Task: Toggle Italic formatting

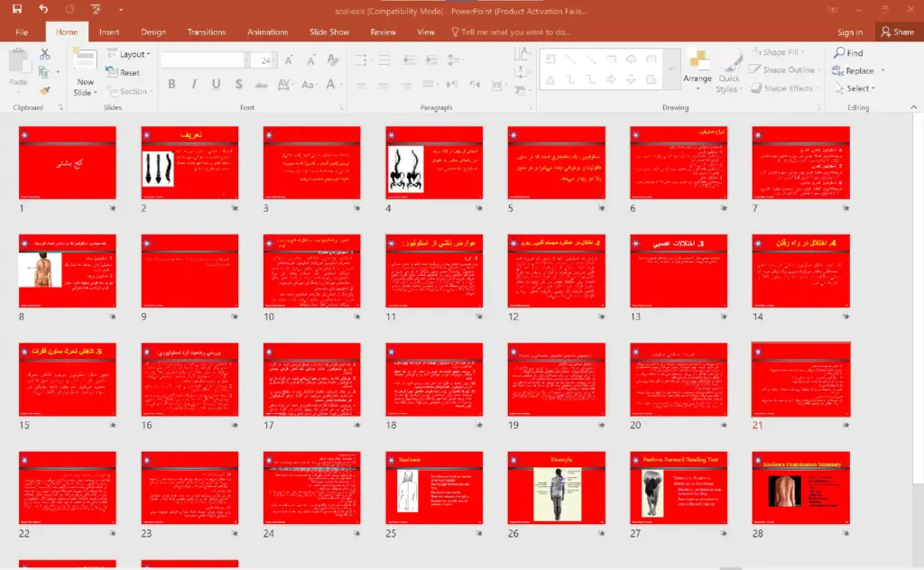Action: 194,85
